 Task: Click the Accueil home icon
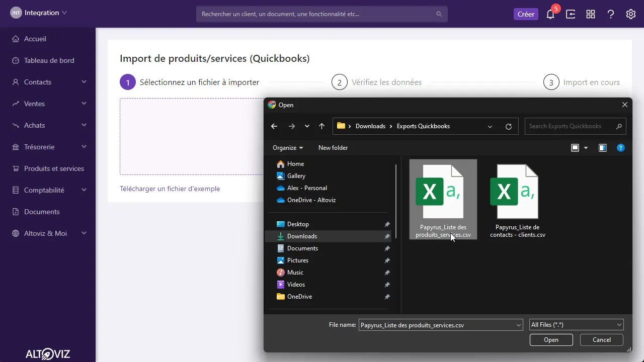pyautogui.click(x=16, y=39)
